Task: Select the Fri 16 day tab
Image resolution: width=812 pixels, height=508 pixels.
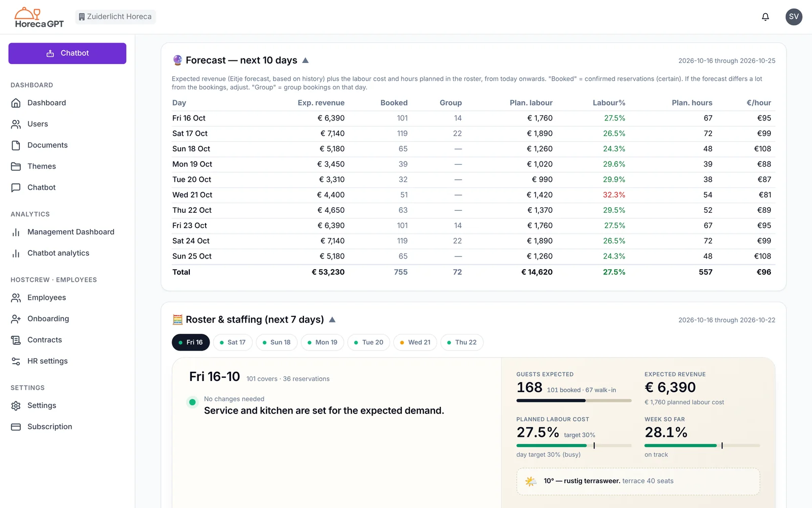Action: tap(191, 342)
